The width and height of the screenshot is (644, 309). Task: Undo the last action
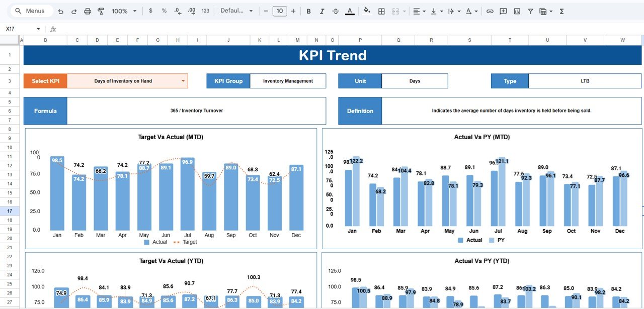pyautogui.click(x=60, y=11)
